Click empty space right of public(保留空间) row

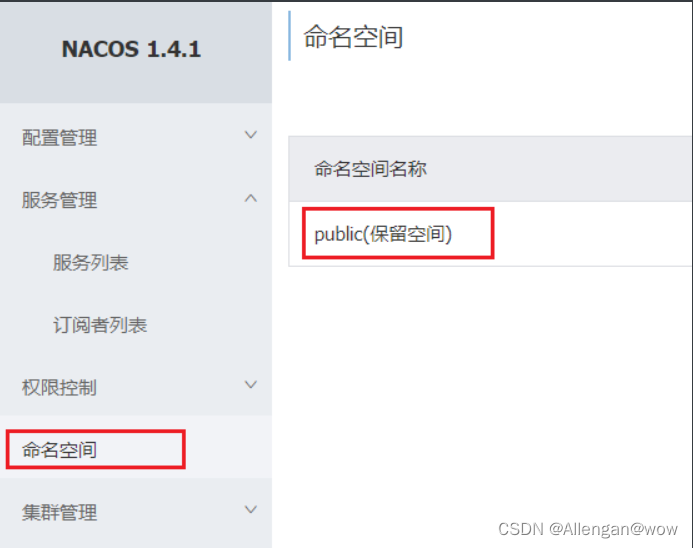tap(592, 234)
